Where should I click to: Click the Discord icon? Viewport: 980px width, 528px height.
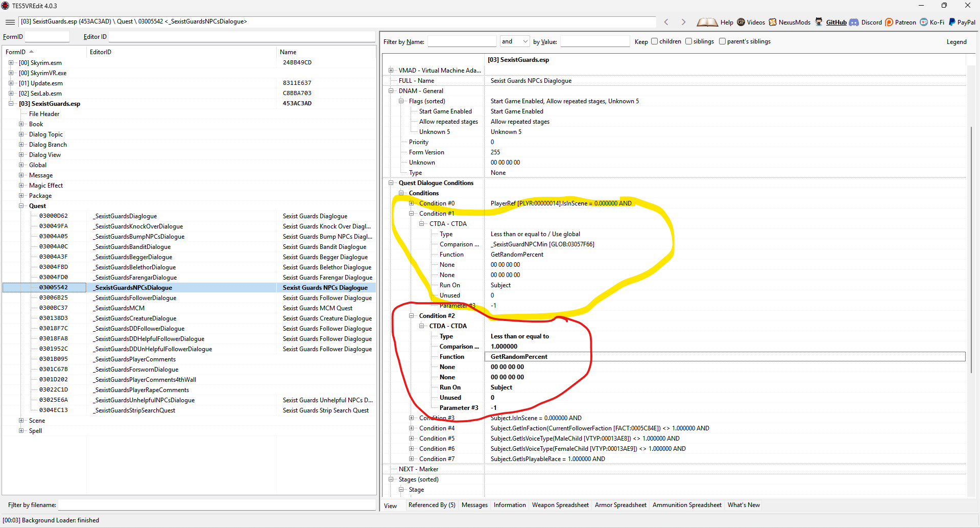tap(854, 22)
